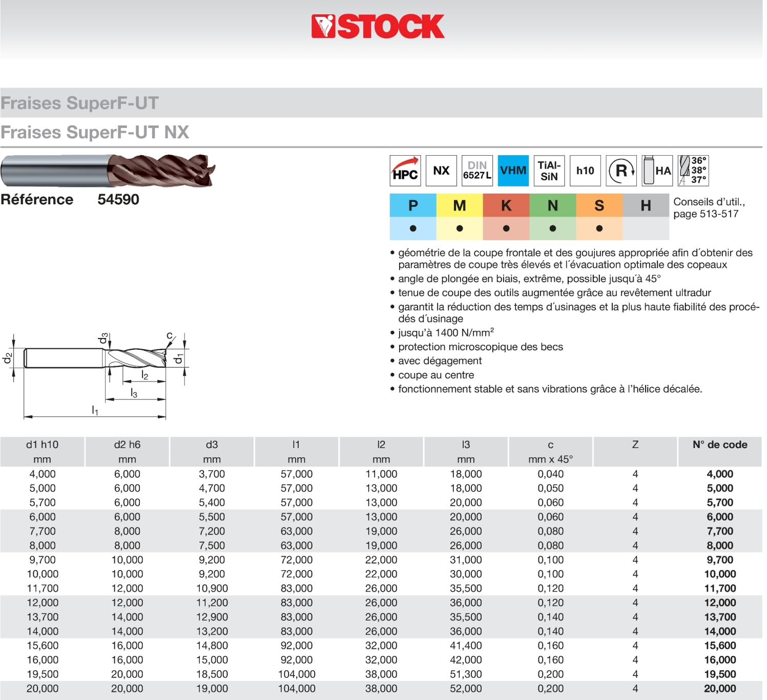Click the R rotation direction icon

point(621,171)
